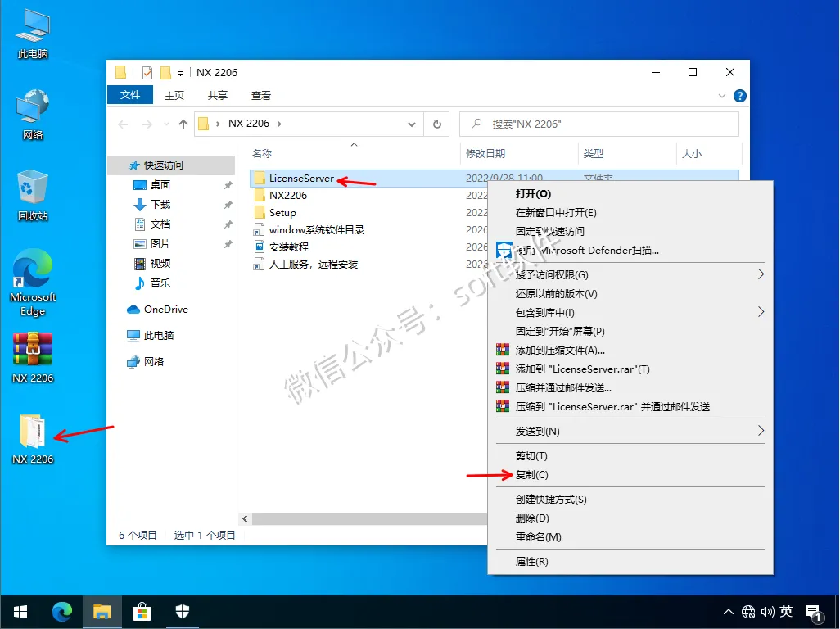Click the search NX 2206 field

[x=599, y=124]
